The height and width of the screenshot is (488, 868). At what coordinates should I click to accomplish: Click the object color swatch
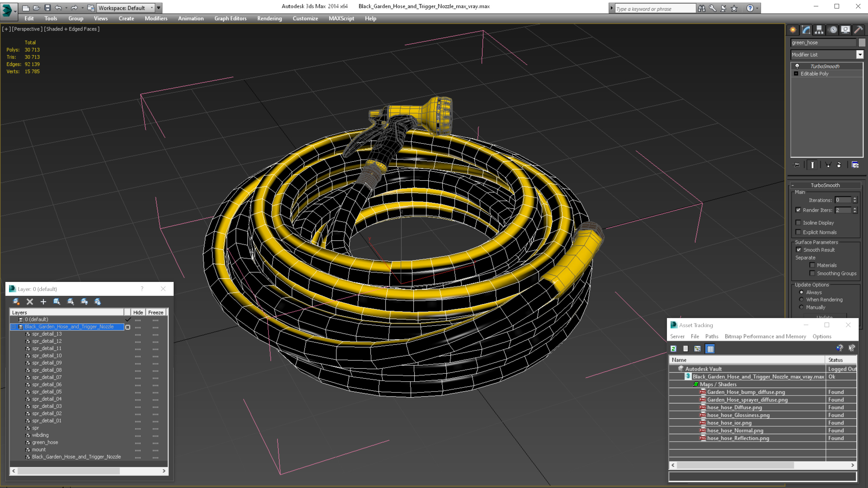[862, 42]
